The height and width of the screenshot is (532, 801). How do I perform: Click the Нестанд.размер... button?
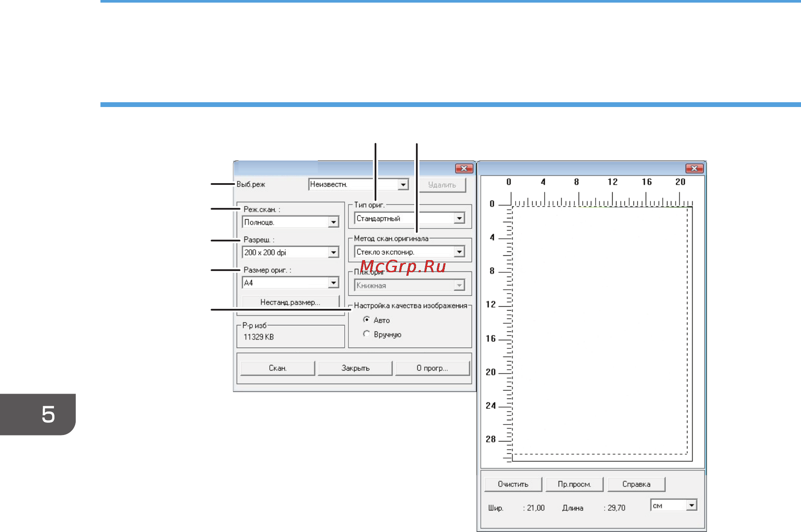point(290,302)
